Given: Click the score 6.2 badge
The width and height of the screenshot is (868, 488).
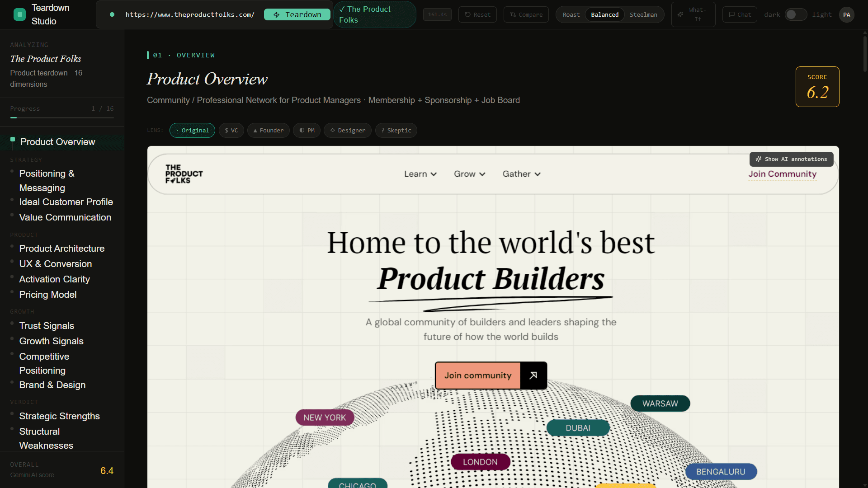Looking at the screenshot, I should [817, 87].
